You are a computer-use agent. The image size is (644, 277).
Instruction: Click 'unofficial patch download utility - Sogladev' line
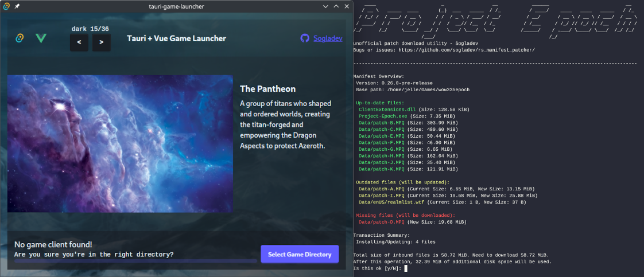(416, 43)
